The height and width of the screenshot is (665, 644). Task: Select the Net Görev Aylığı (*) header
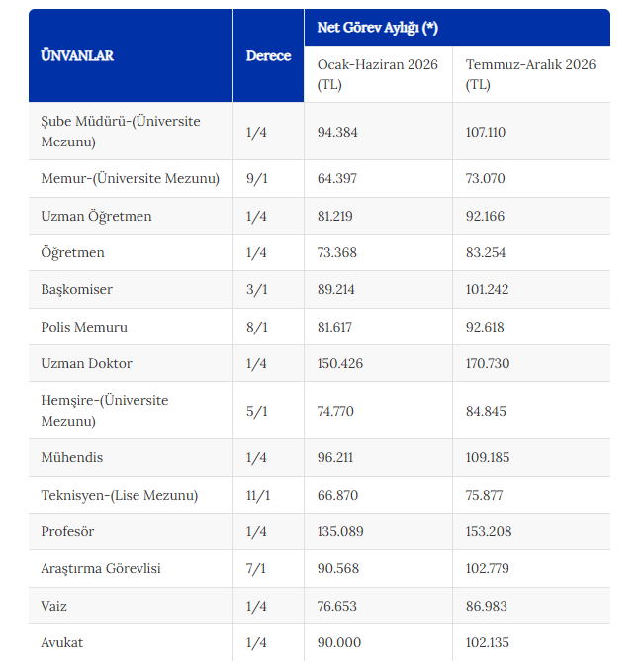point(377,28)
